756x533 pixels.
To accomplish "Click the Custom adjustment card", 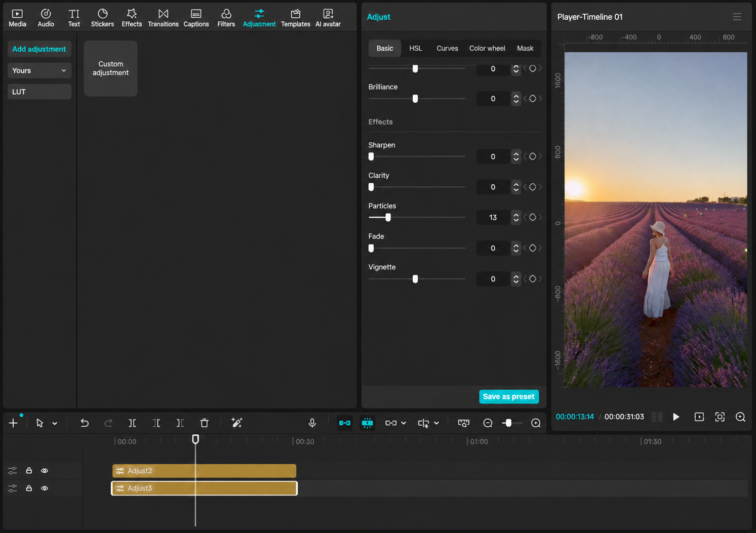I will coord(110,68).
